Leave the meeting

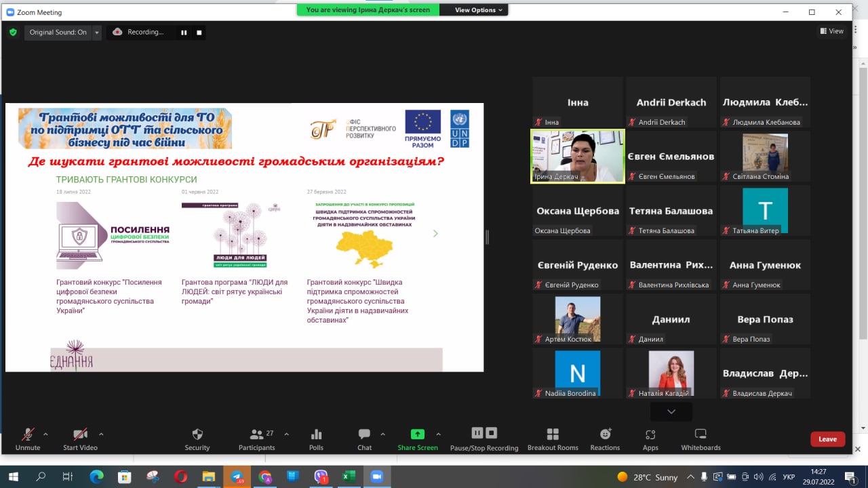click(827, 439)
